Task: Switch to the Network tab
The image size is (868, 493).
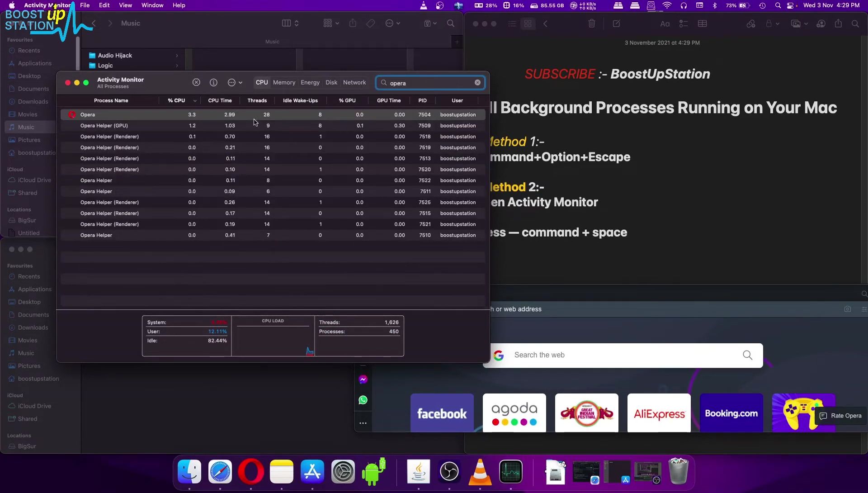Action: (x=354, y=83)
